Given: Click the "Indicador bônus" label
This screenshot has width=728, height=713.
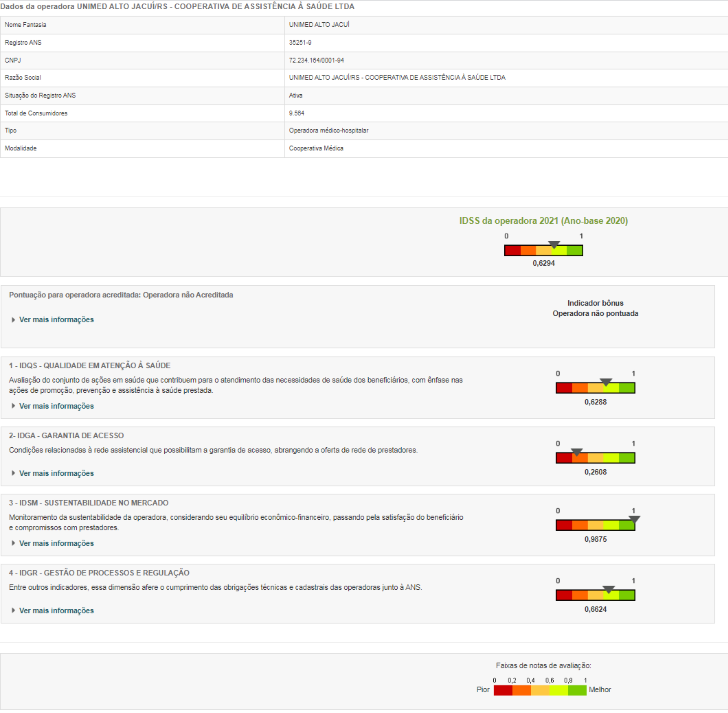Looking at the screenshot, I should pos(595,303).
